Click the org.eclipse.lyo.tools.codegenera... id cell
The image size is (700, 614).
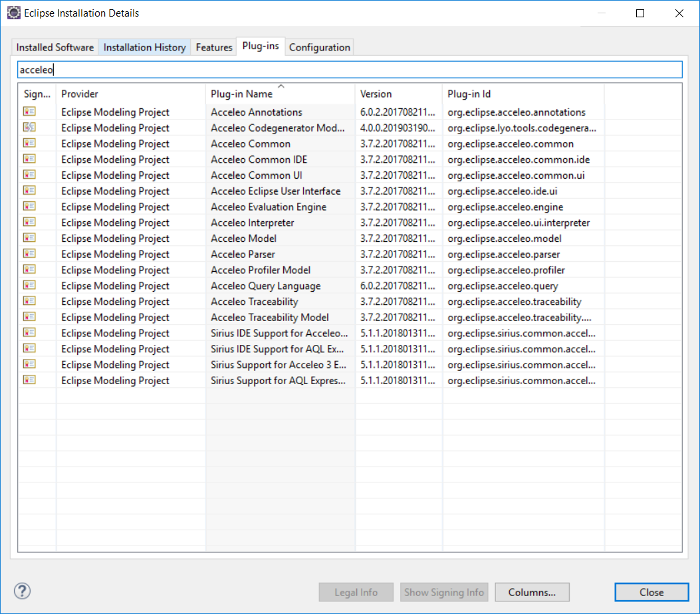[522, 128]
